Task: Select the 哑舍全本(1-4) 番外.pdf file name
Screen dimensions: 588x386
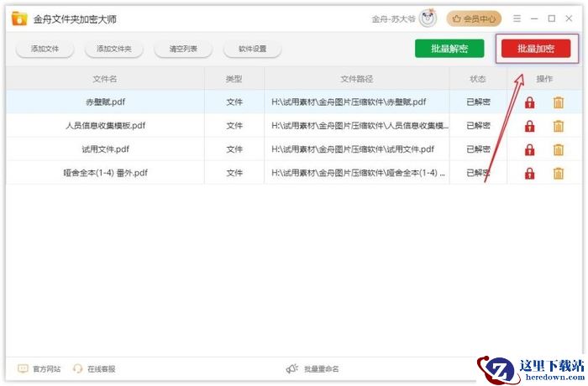Action: point(105,173)
